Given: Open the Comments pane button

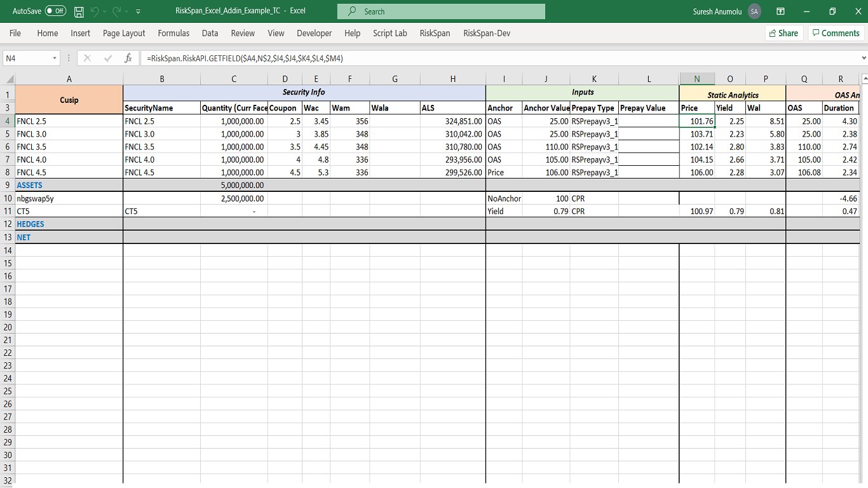Looking at the screenshot, I should tap(836, 33).
